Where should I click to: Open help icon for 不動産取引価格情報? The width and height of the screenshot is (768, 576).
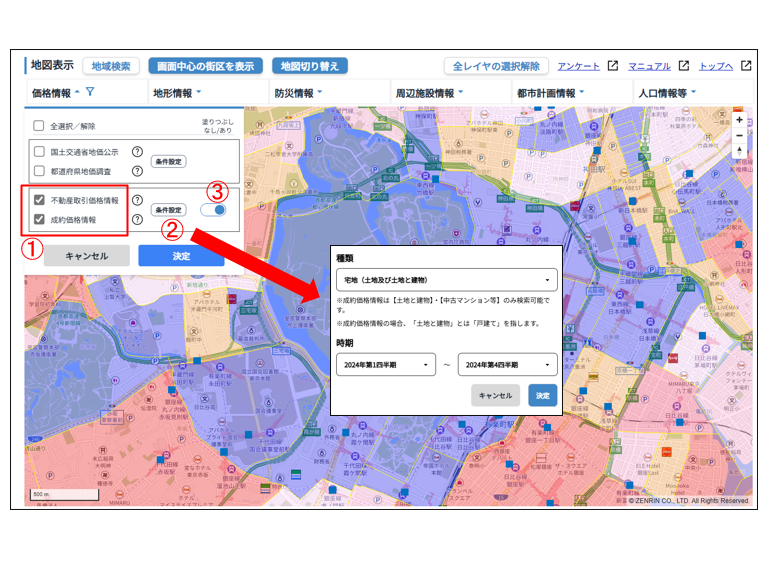[137, 200]
